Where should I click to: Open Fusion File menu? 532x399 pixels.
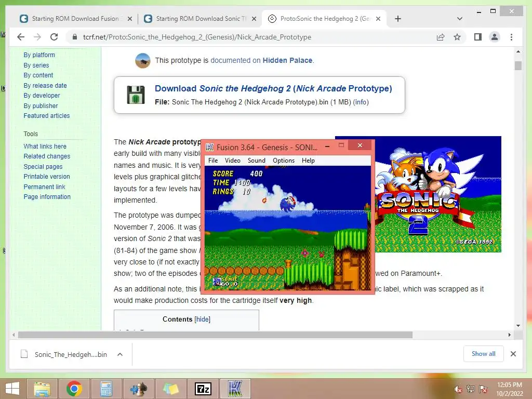coord(213,161)
